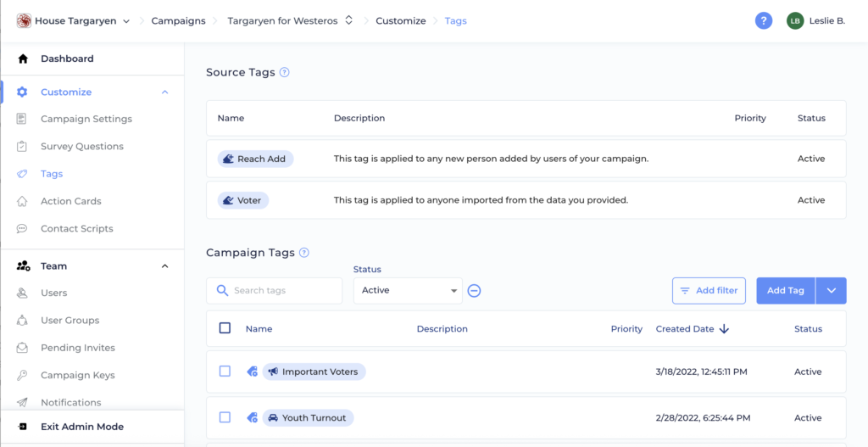Click the LB user avatar
The image size is (868, 447).
click(x=795, y=21)
